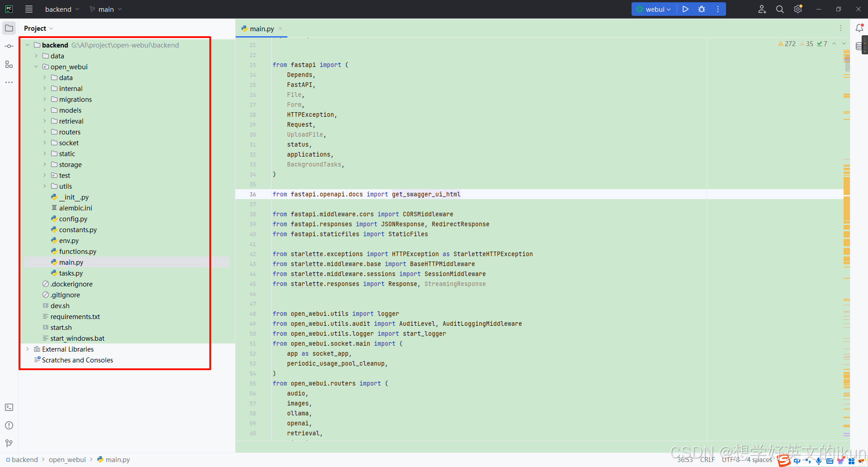Viewport: 868px width, 467px height.
Task: Select functions.py in project tree
Action: (x=78, y=252)
